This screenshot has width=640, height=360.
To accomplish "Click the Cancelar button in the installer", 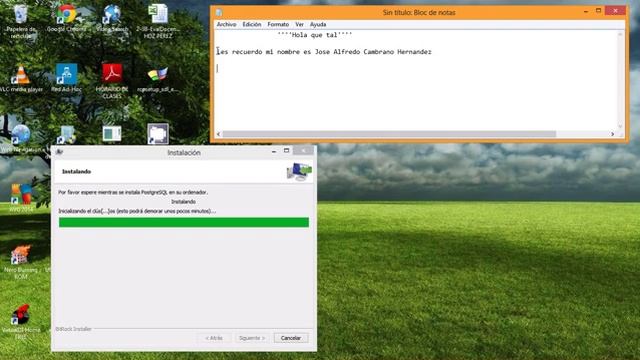I will (291, 338).
